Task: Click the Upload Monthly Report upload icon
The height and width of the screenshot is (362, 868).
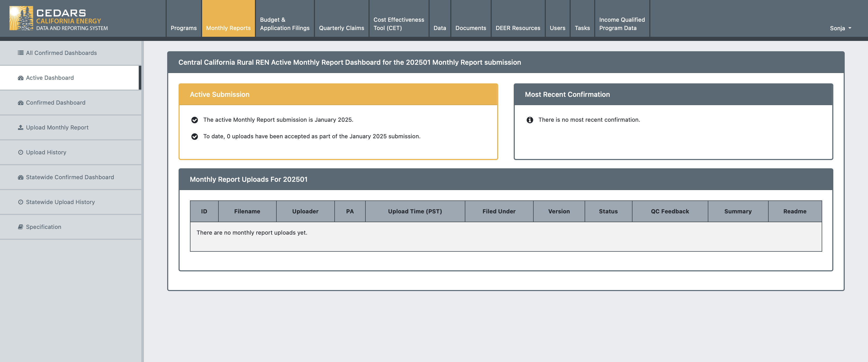Action: tap(20, 127)
